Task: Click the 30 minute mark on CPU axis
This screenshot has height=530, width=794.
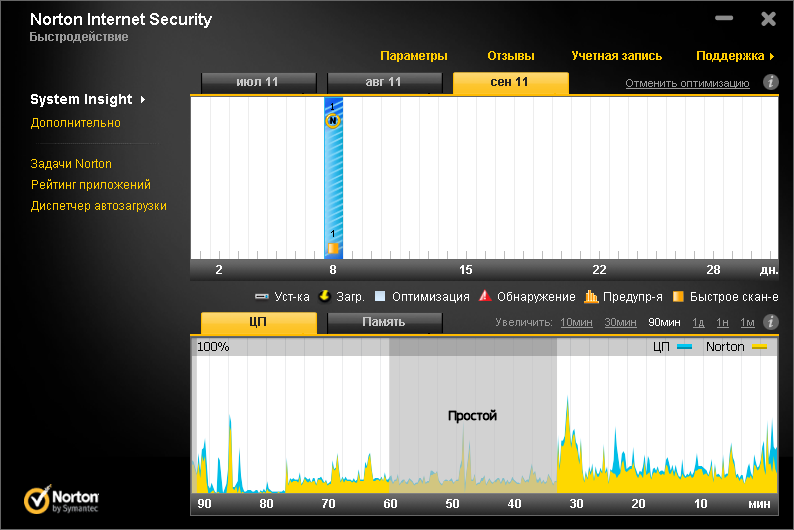Action: pyautogui.click(x=576, y=504)
